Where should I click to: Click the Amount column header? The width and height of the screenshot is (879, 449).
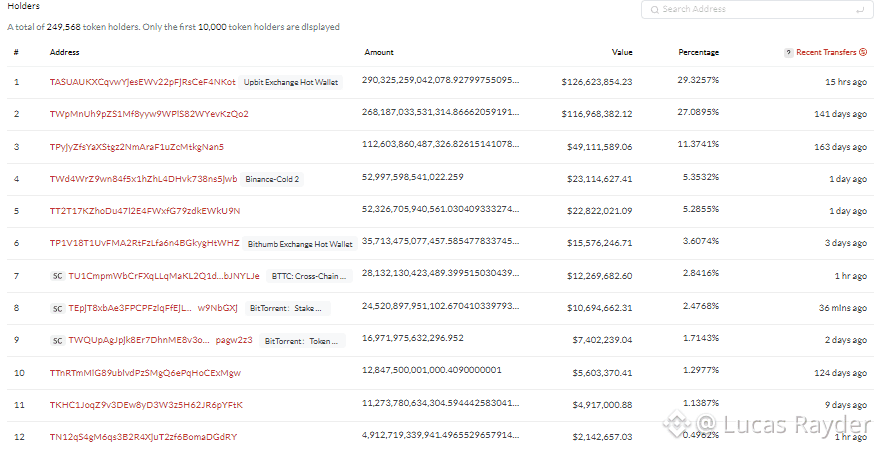coord(379,52)
